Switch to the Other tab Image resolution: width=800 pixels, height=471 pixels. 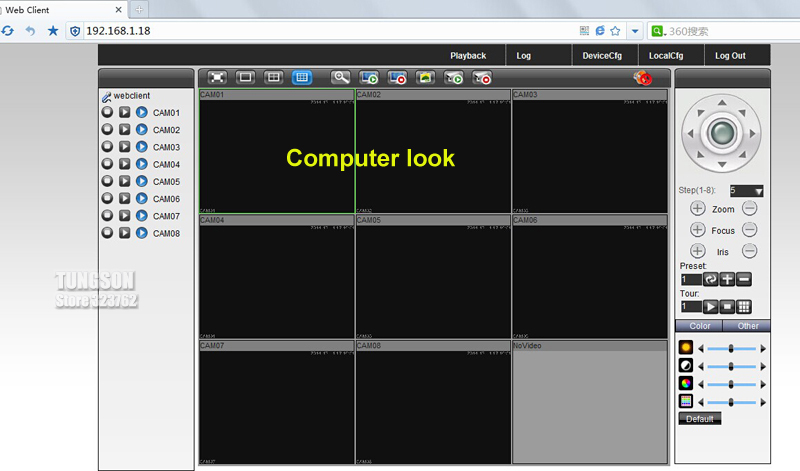click(747, 326)
